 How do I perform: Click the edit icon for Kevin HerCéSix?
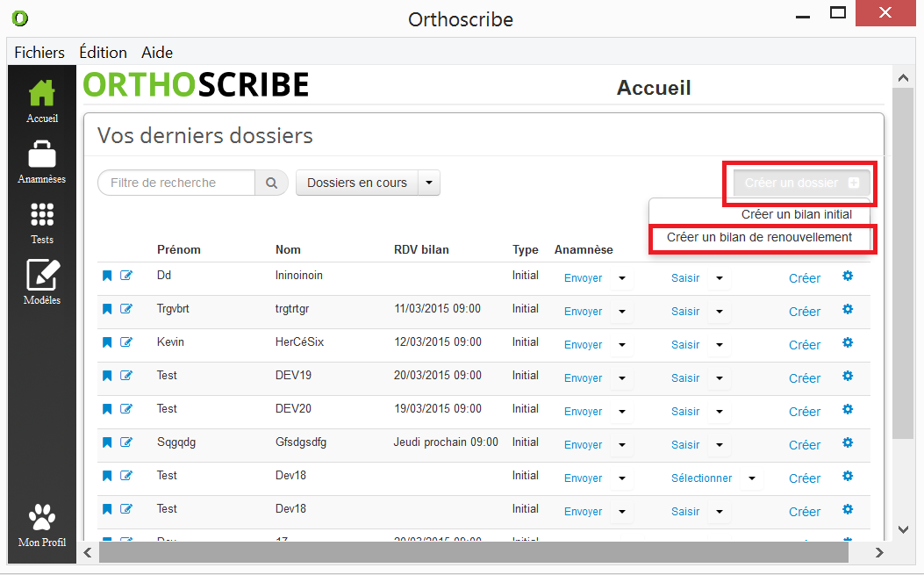click(x=126, y=342)
